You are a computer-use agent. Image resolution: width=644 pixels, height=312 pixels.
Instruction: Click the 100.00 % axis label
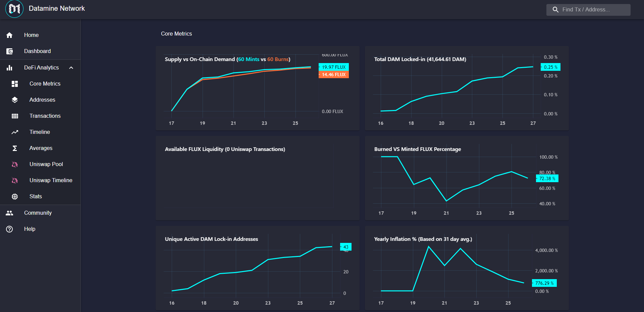tap(548, 157)
